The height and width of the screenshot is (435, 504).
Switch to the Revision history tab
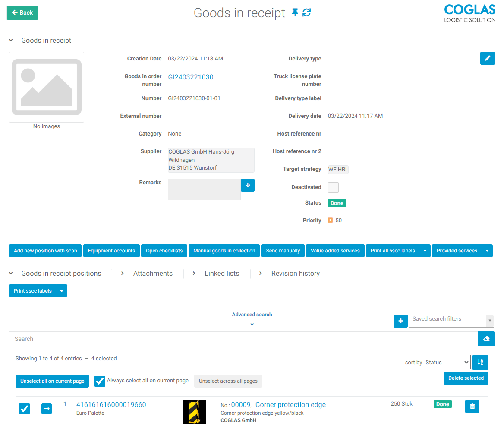tap(295, 274)
